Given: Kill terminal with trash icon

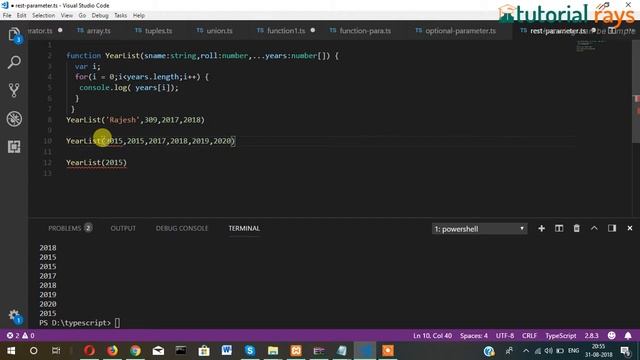Looking at the screenshot, I should [x=576, y=229].
